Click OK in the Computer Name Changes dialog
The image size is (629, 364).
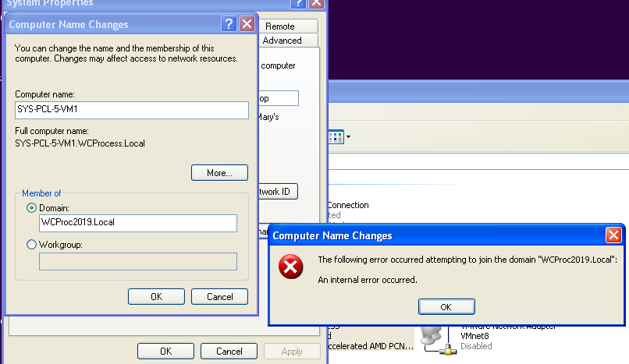point(156,297)
